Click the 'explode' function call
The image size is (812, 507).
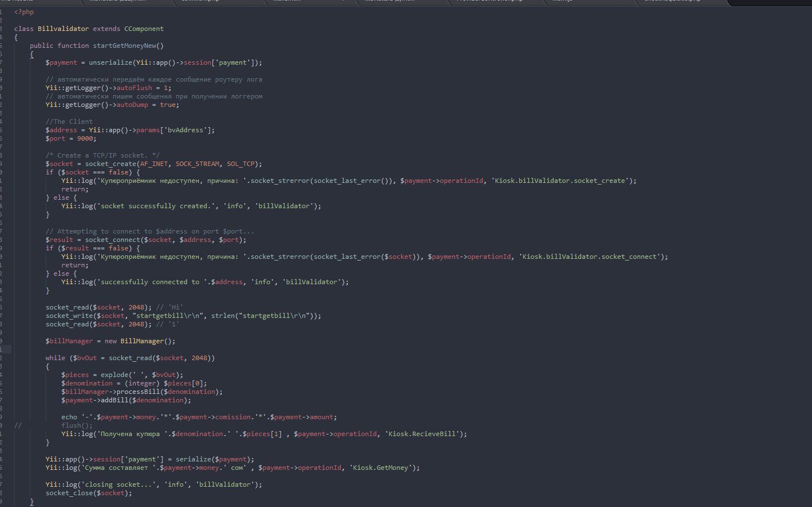(114, 375)
